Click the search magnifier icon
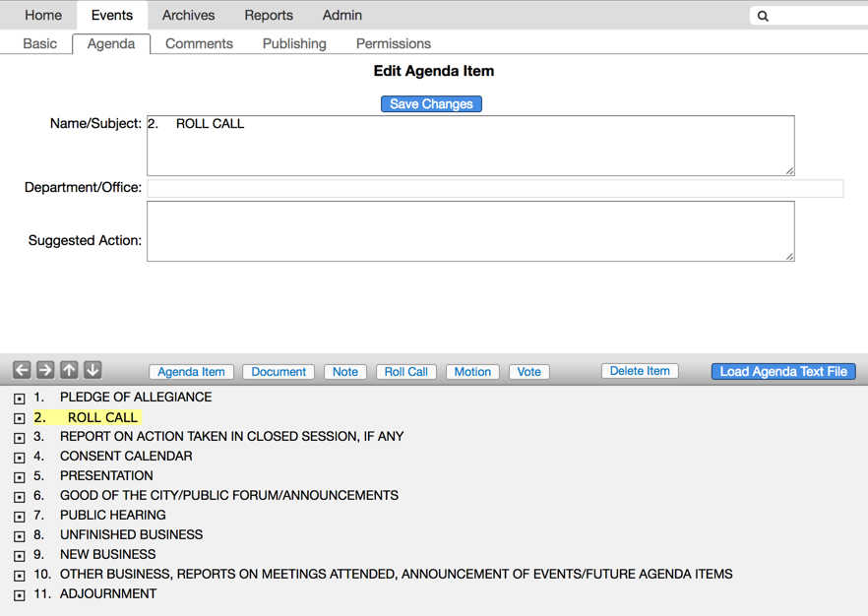This screenshot has width=868, height=616. pyautogui.click(x=763, y=16)
